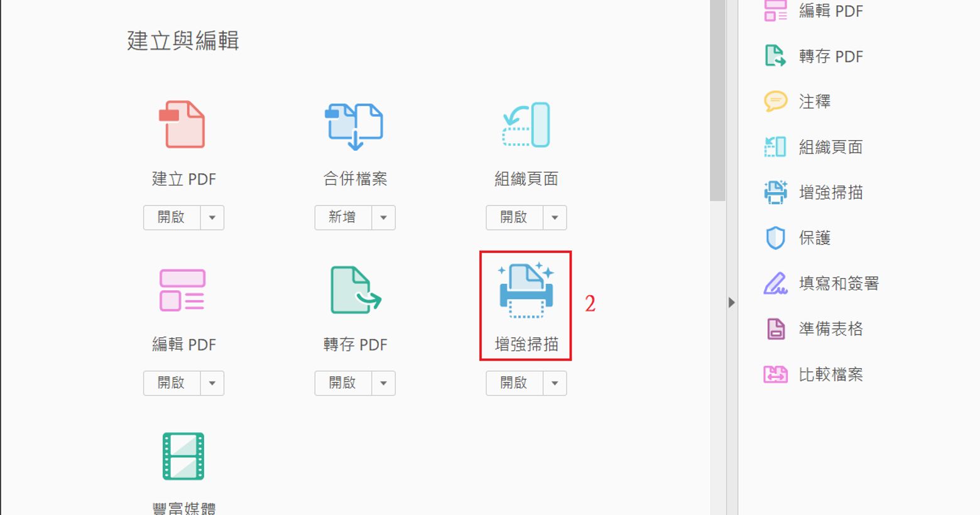
Task: Collapse the right tools pane arrow
Action: (x=731, y=303)
